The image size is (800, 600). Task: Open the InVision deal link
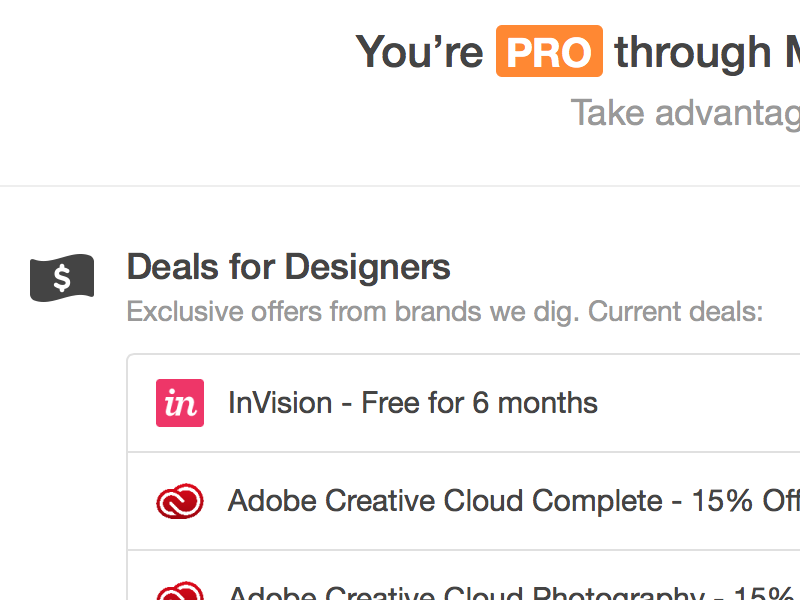tap(412, 403)
